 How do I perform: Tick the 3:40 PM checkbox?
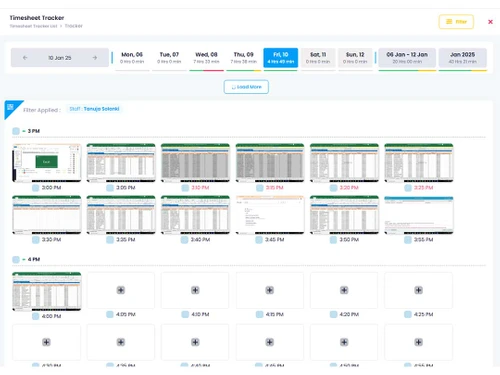(x=184, y=239)
